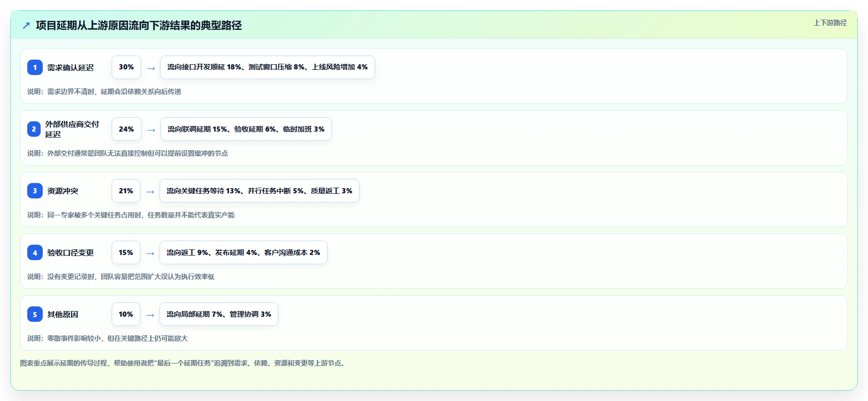Viewport: 868px width, 401px height.
Task: Click the 流向接口开发顺延 18% downstream box
Action: tap(268, 67)
